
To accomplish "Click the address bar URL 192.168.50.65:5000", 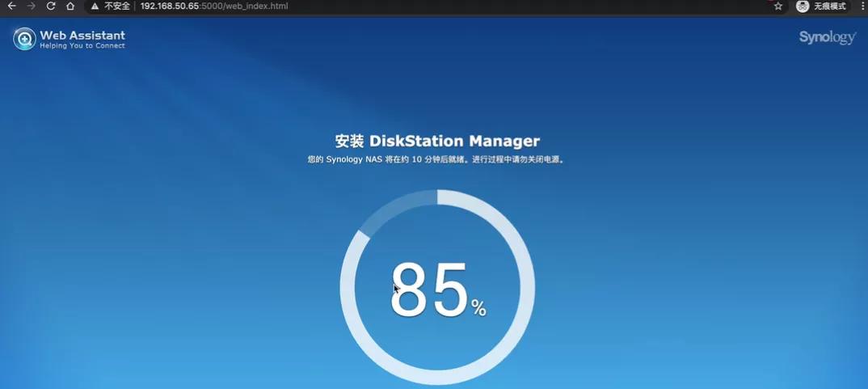I will (x=214, y=6).
